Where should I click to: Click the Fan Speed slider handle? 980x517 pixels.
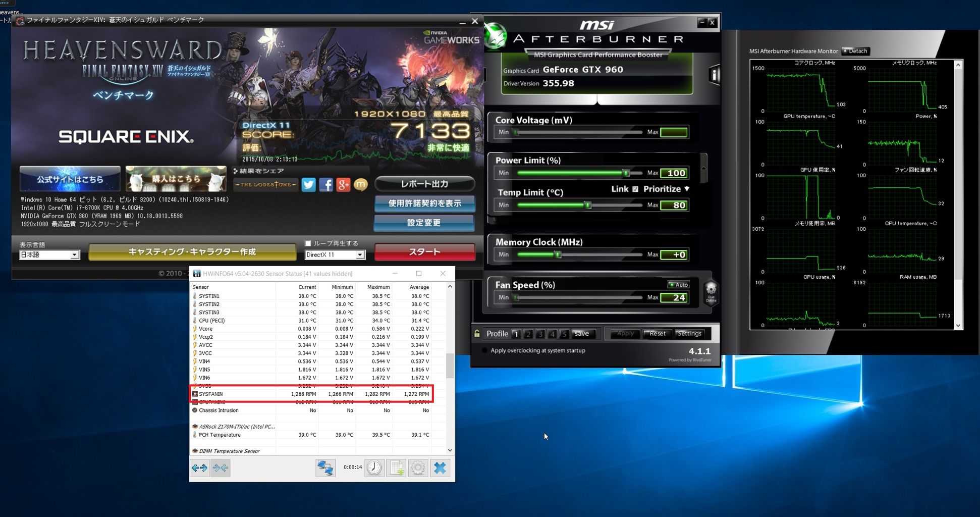coord(516,297)
